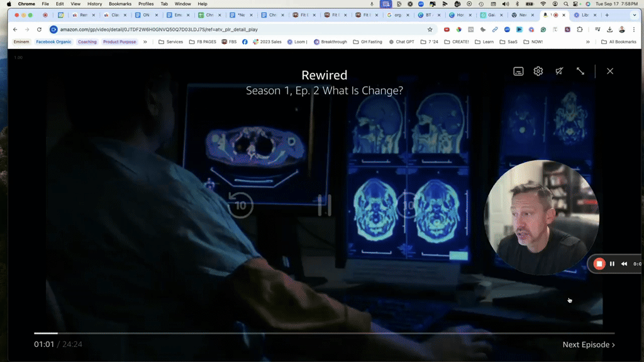
Task: Open Wi-Fi status in menu bar
Action: point(543,4)
